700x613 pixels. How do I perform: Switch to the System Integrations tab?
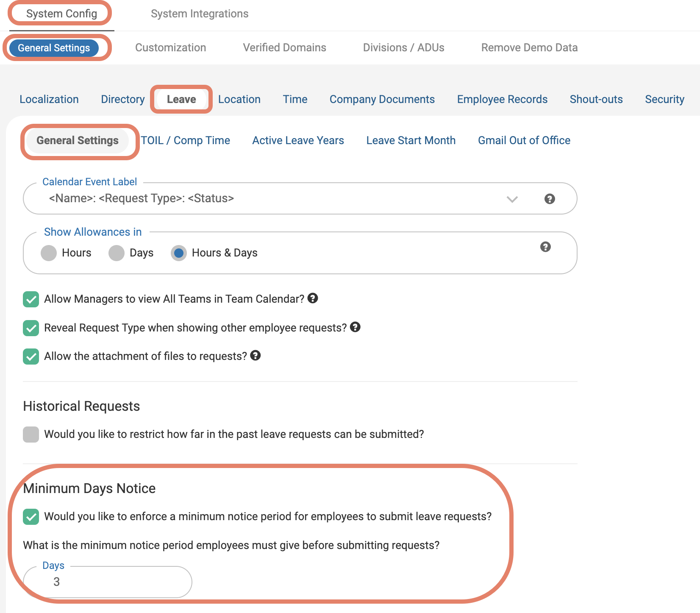tap(199, 13)
